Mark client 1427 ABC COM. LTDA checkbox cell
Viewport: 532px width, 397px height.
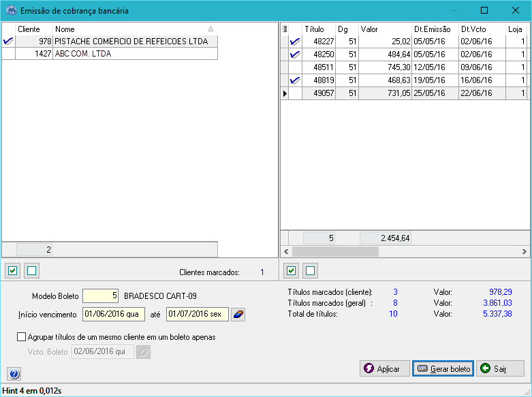tap(8, 54)
